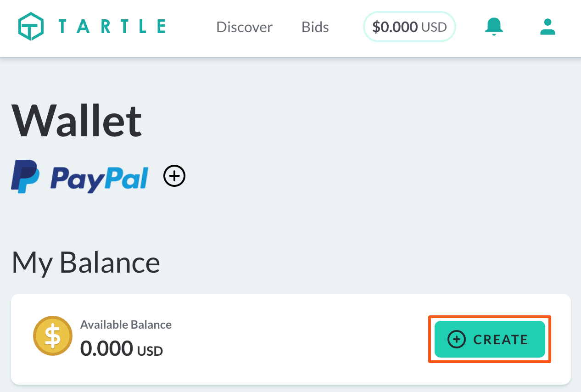Click the My Balance section heading
This screenshot has height=392, width=581.
pyautogui.click(x=86, y=262)
